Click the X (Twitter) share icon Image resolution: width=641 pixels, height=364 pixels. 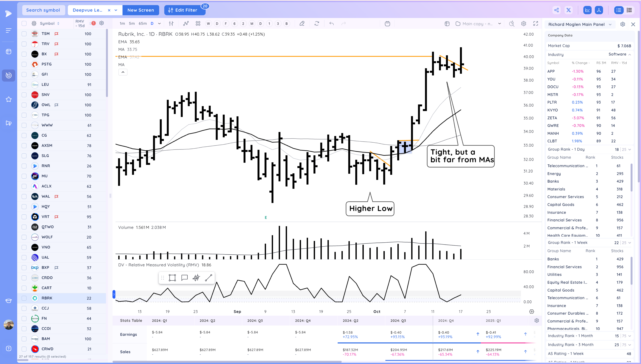click(x=569, y=10)
